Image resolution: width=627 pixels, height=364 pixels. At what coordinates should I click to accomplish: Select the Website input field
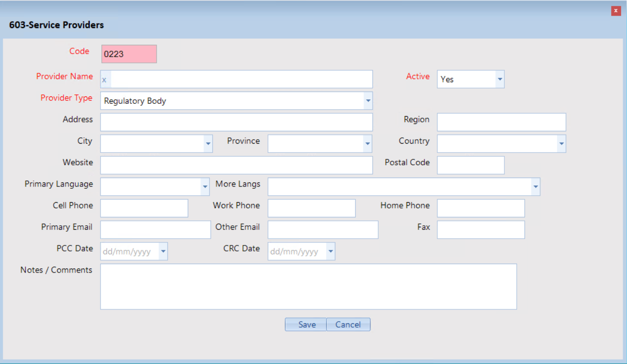236,165
